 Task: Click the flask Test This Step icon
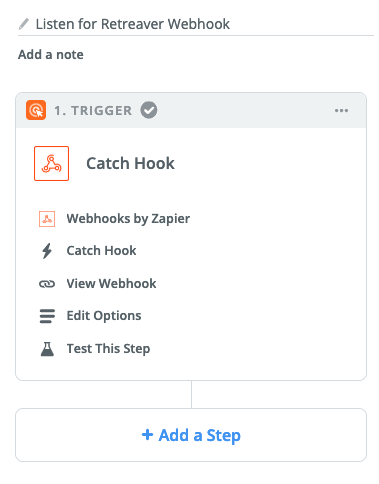point(47,349)
